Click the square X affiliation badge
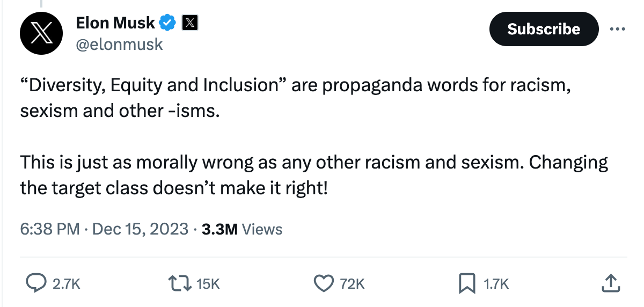 coord(190,23)
